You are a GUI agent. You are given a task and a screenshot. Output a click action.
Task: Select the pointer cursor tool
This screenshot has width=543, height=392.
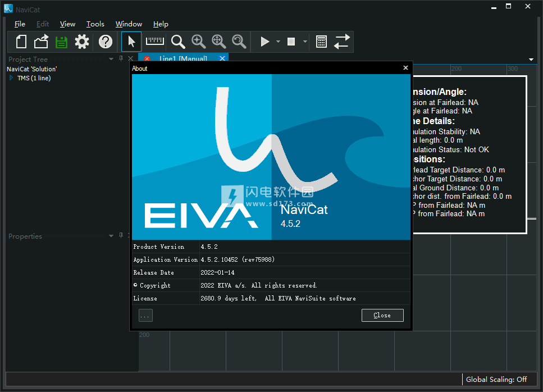pyautogui.click(x=131, y=42)
